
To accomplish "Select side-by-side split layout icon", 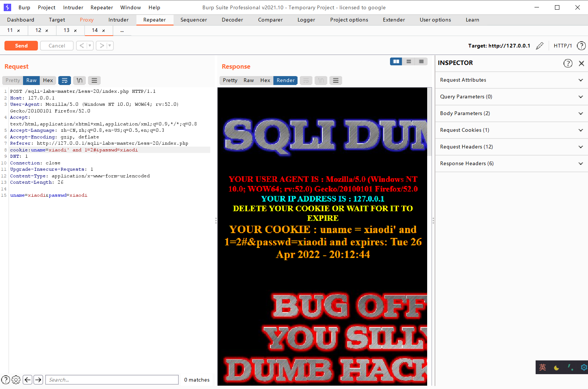I will [396, 61].
